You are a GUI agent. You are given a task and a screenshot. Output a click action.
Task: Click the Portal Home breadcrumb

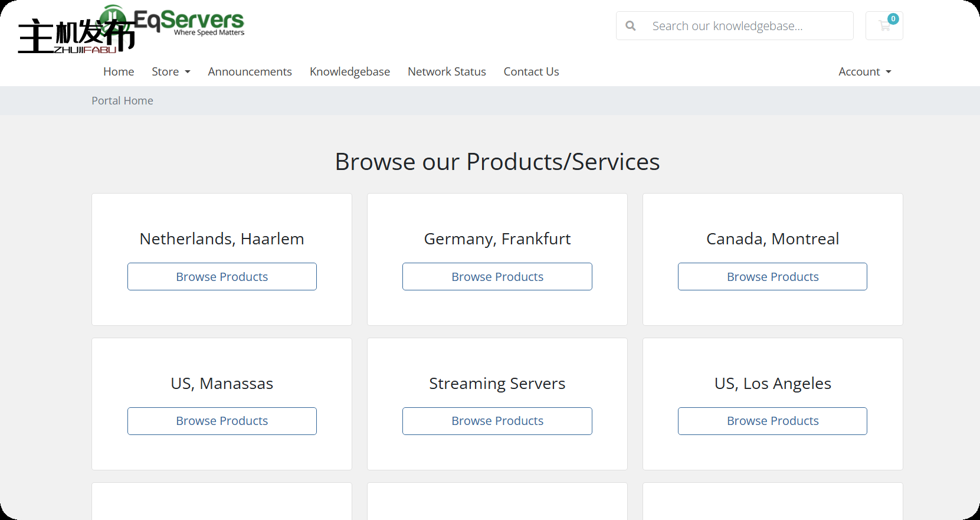coord(122,101)
